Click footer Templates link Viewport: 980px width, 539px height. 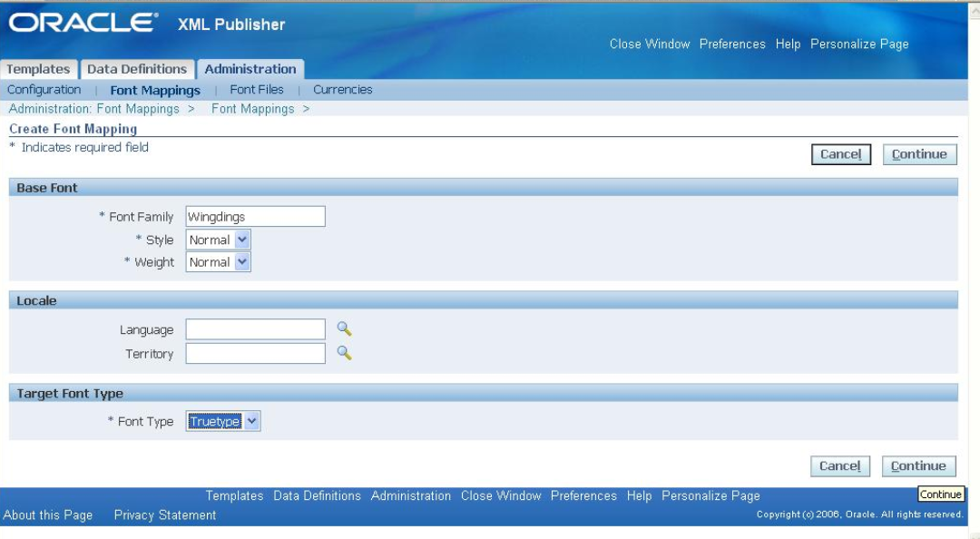[234, 495]
